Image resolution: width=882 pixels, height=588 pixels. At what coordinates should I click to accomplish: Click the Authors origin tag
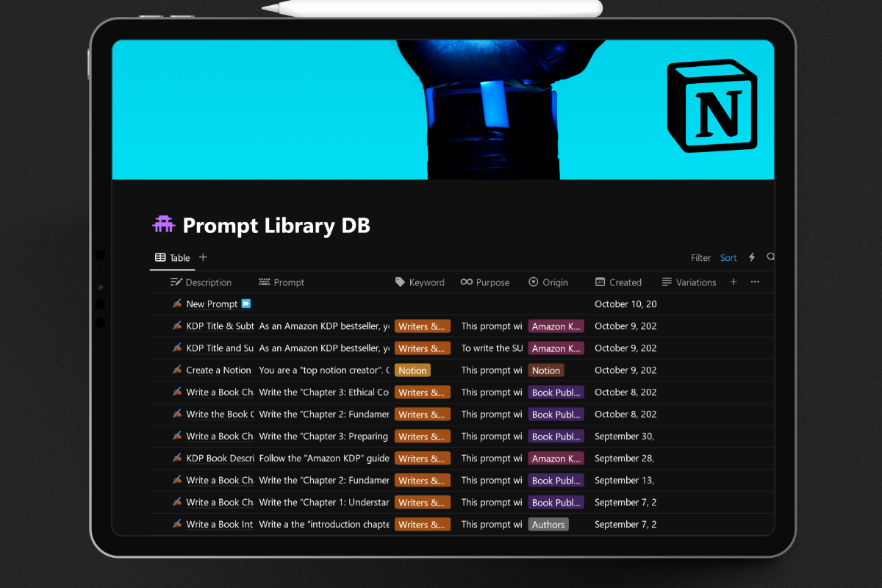(x=548, y=525)
